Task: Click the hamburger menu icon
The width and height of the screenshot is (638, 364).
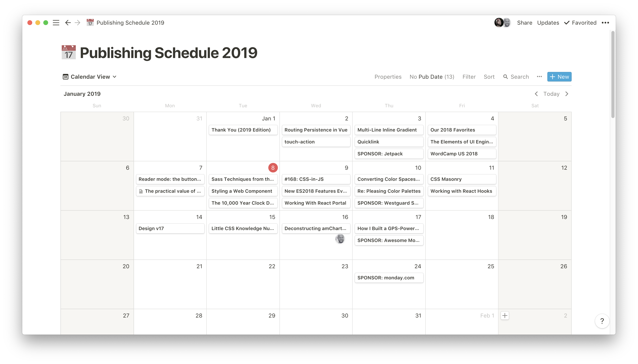Action: pos(56,22)
